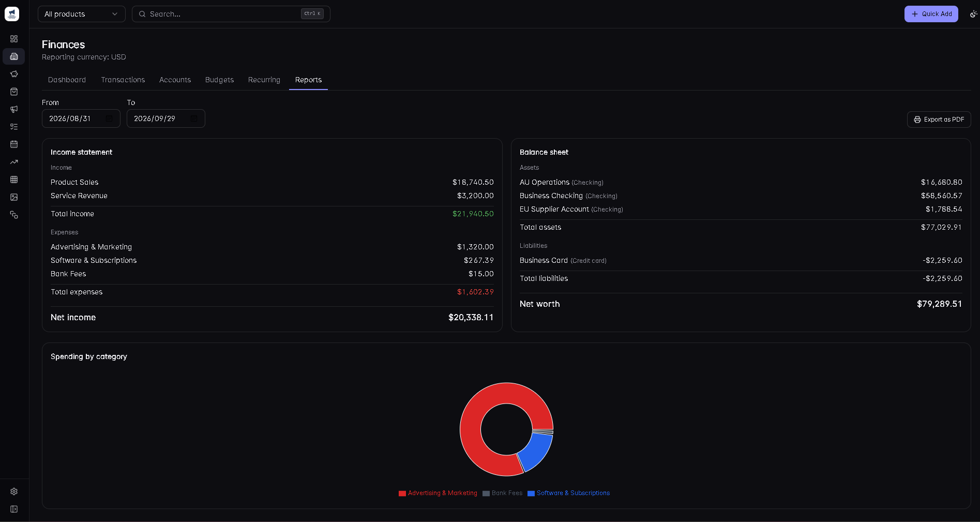The width and height of the screenshot is (980, 522).
Task: Open the image gallery icon in the sidebar
Action: tap(14, 197)
